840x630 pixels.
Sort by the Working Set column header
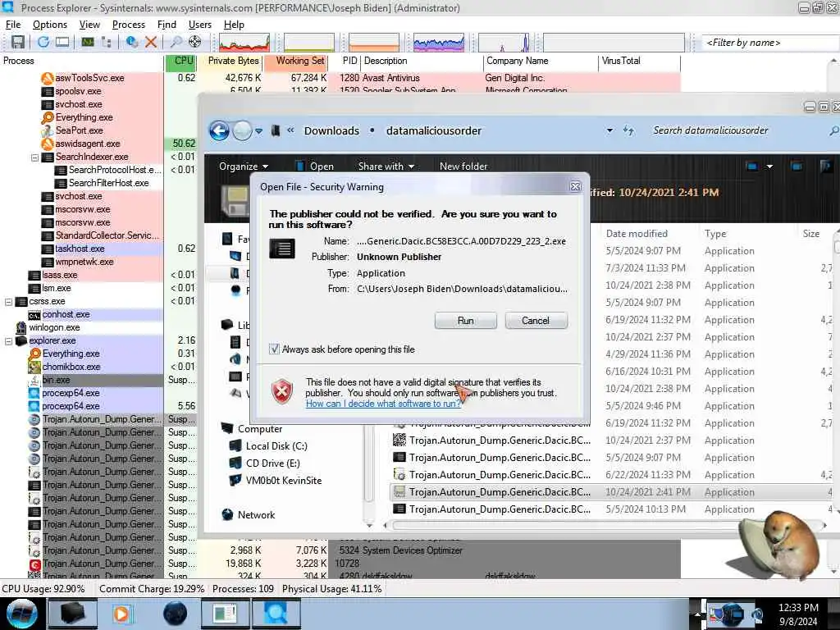295,61
